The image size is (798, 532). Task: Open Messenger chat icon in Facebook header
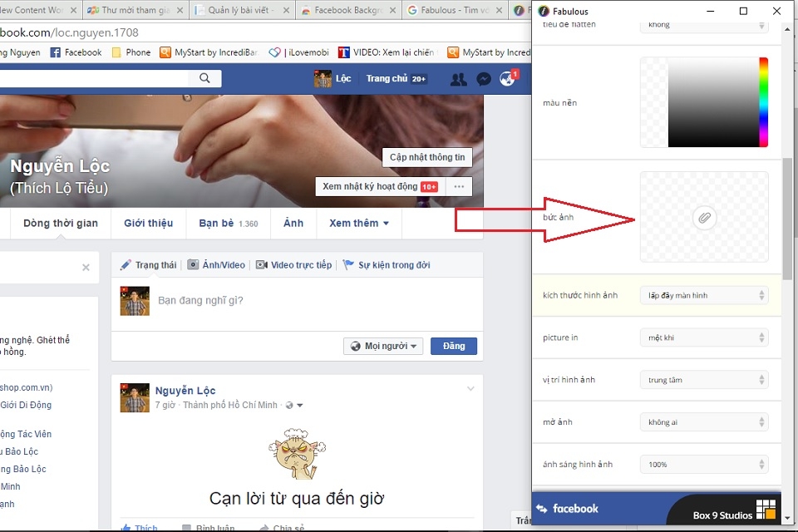483,77
